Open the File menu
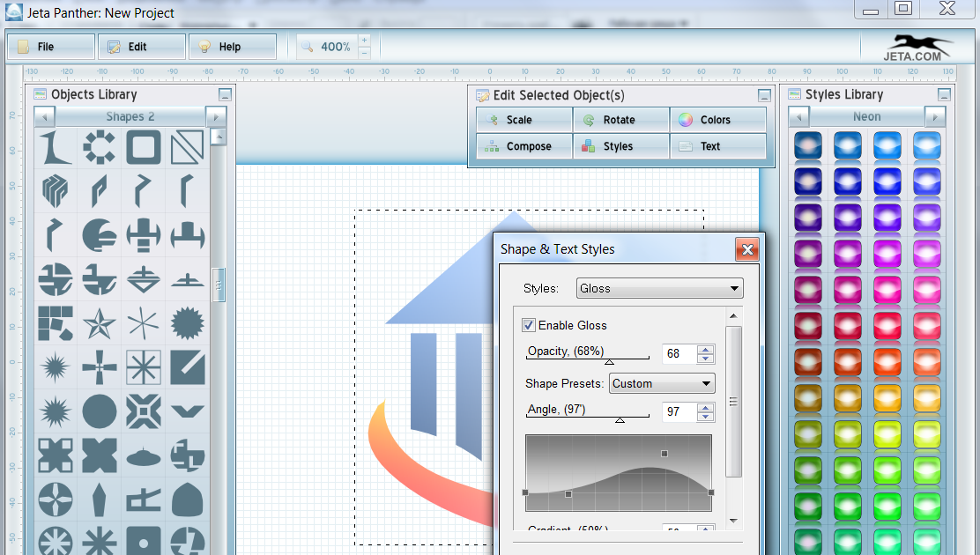 [x=51, y=47]
